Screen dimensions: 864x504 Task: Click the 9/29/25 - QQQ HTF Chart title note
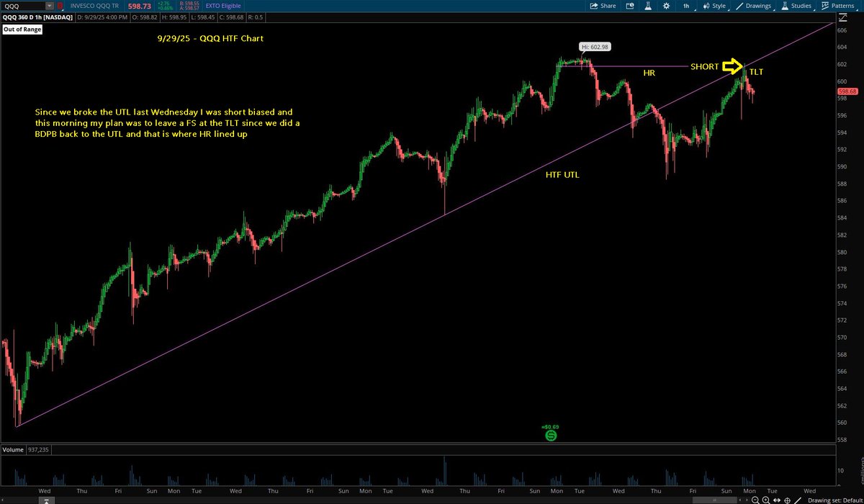(x=211, y=38)
